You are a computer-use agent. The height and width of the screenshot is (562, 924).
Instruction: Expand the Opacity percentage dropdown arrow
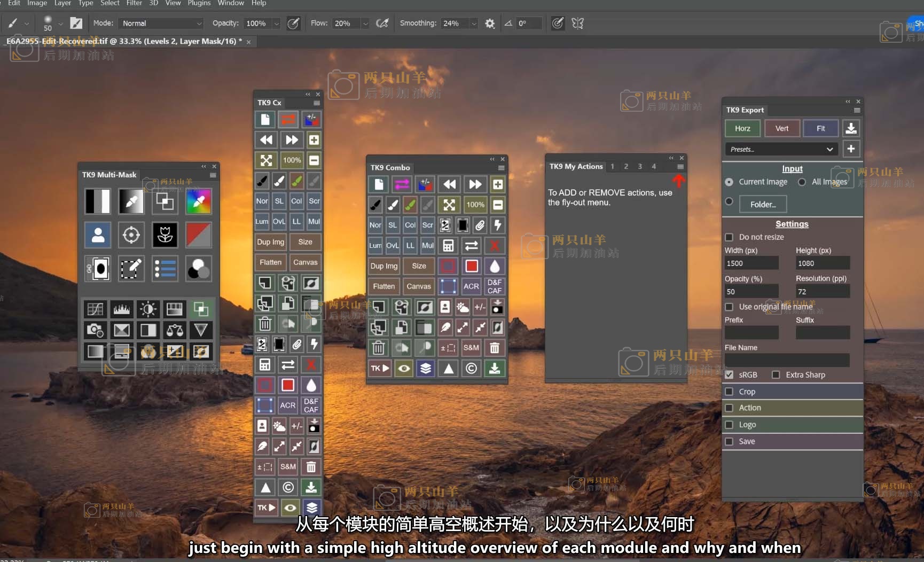[x=277, y=24]
